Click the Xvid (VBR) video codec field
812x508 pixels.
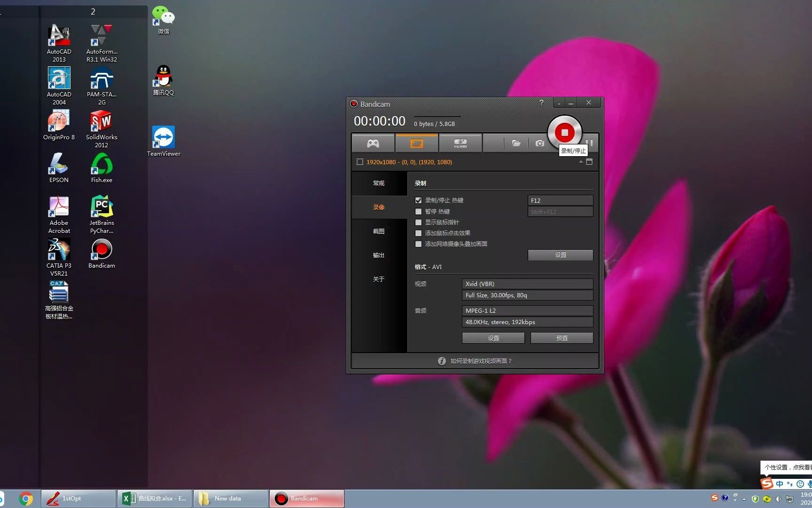tap(527, 284)
